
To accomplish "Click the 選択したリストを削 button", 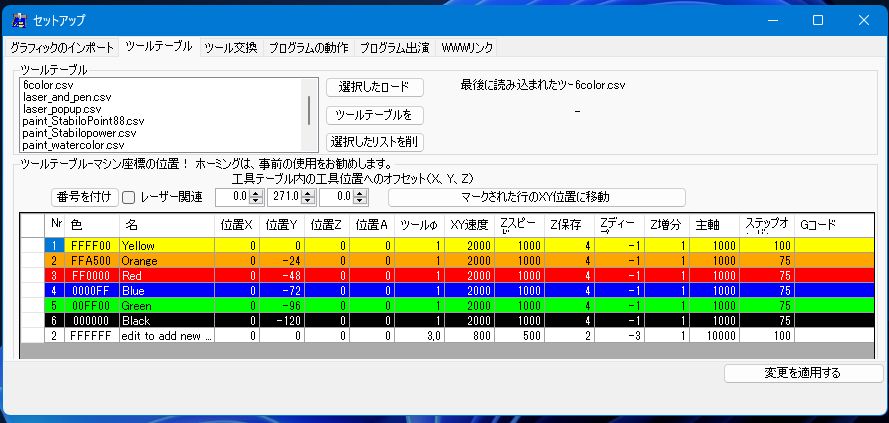I will [375, 142].
